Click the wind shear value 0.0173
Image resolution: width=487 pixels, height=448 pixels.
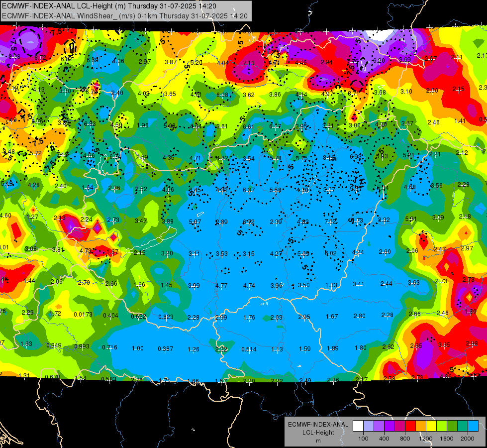(83, 315)
